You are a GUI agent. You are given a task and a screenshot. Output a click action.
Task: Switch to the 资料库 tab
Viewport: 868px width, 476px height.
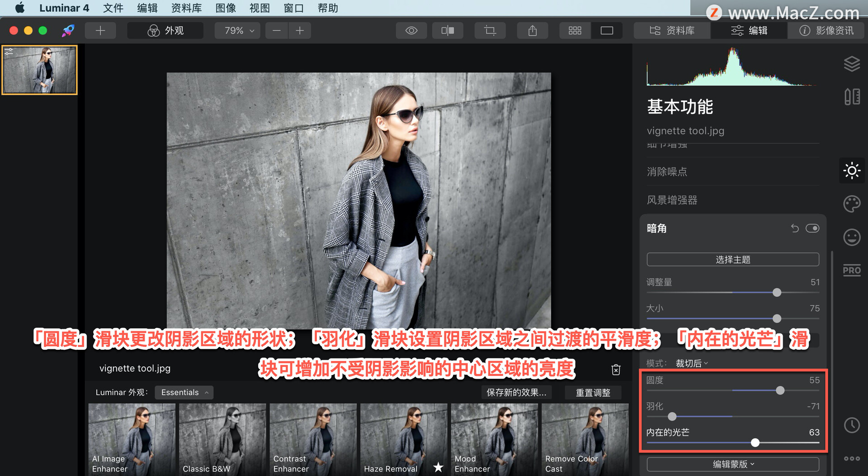(672, 30)
